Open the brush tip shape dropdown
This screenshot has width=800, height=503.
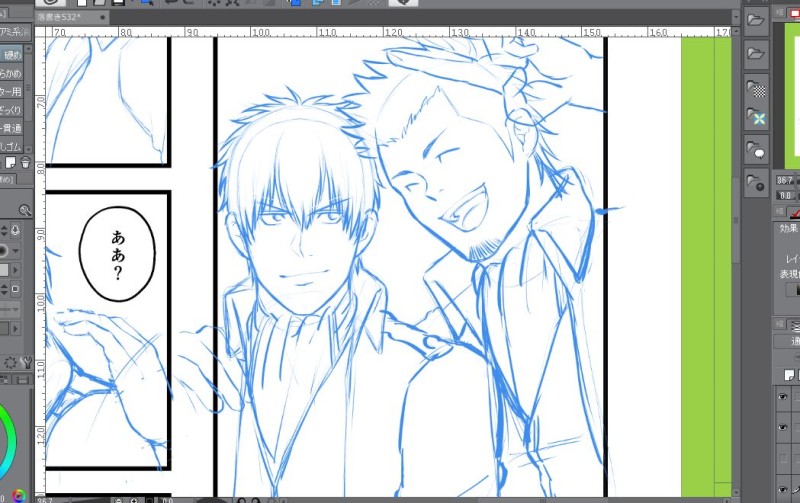pos(15,250)
